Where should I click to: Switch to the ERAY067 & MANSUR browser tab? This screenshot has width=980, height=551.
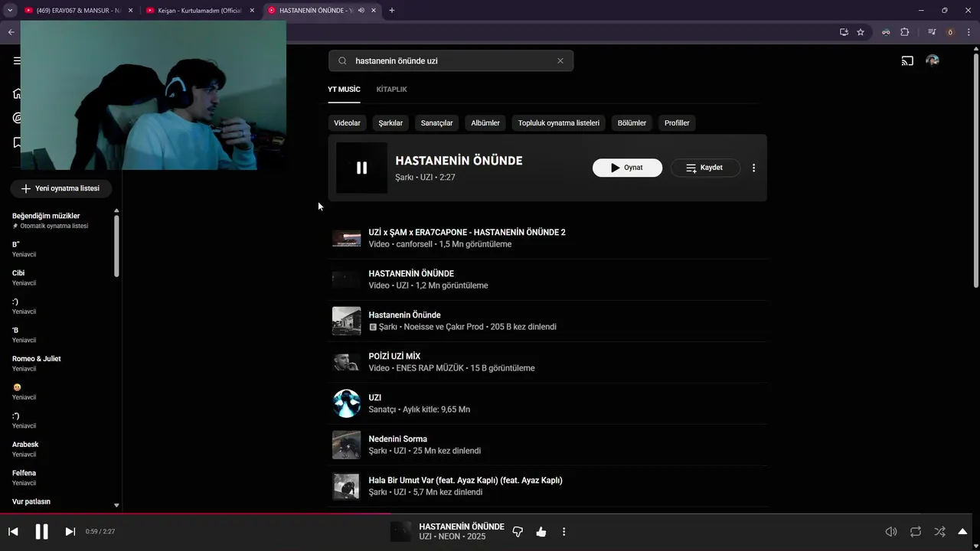click(80, 11)
